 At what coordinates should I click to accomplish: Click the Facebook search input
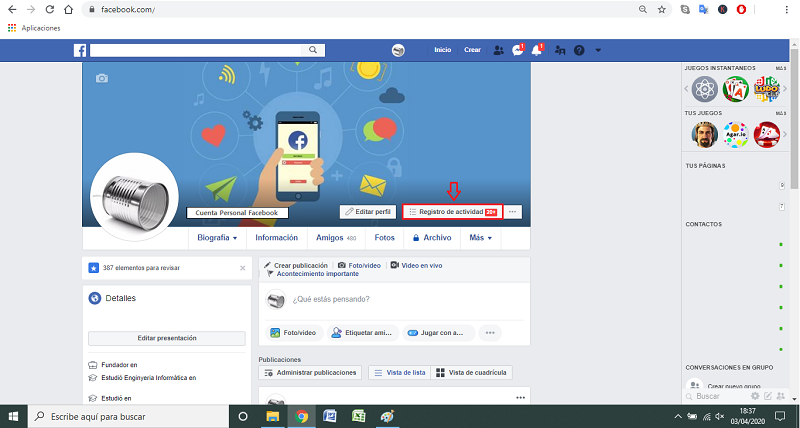196,50
